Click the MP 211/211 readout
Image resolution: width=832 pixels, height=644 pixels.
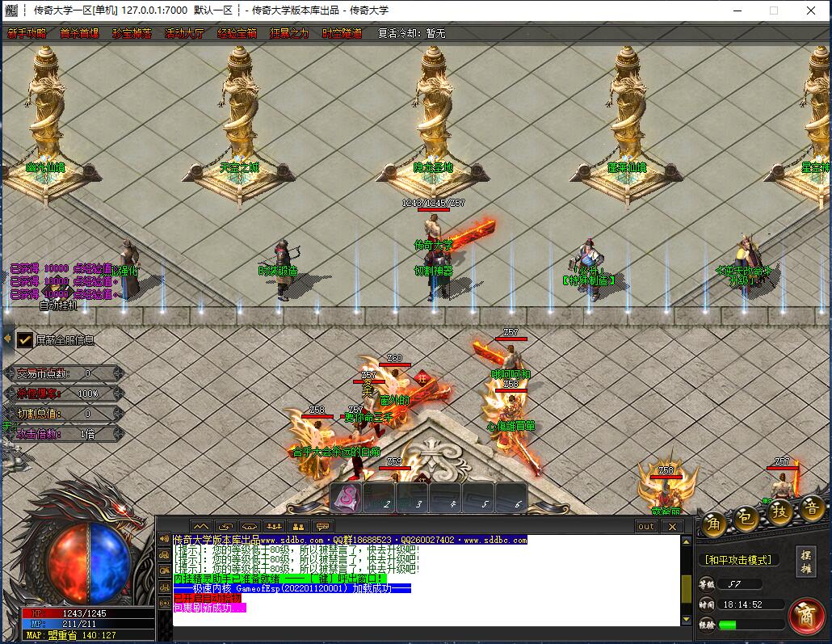click(x=80, y=624)
